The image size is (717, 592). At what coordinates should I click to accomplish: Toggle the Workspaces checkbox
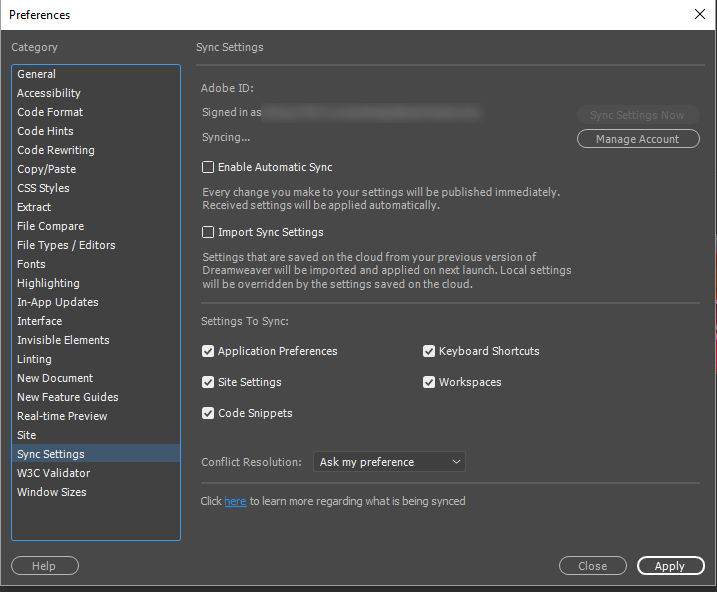pos(429,382)
